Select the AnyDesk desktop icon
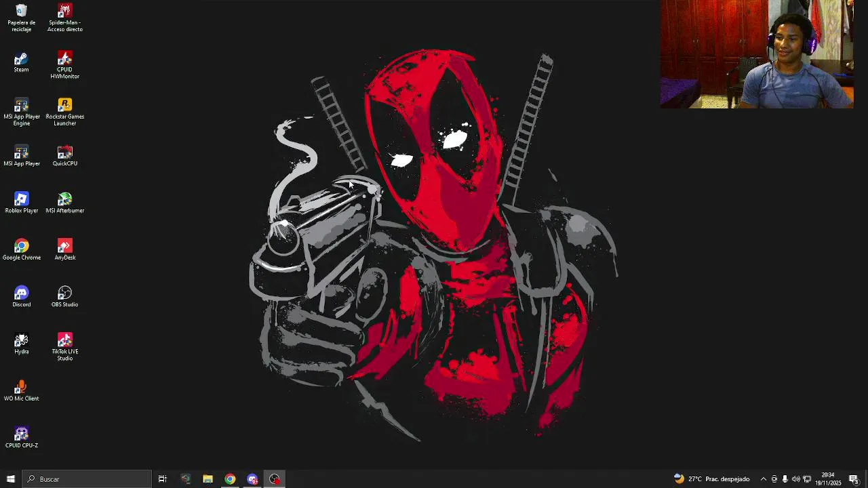 point(64,249)
